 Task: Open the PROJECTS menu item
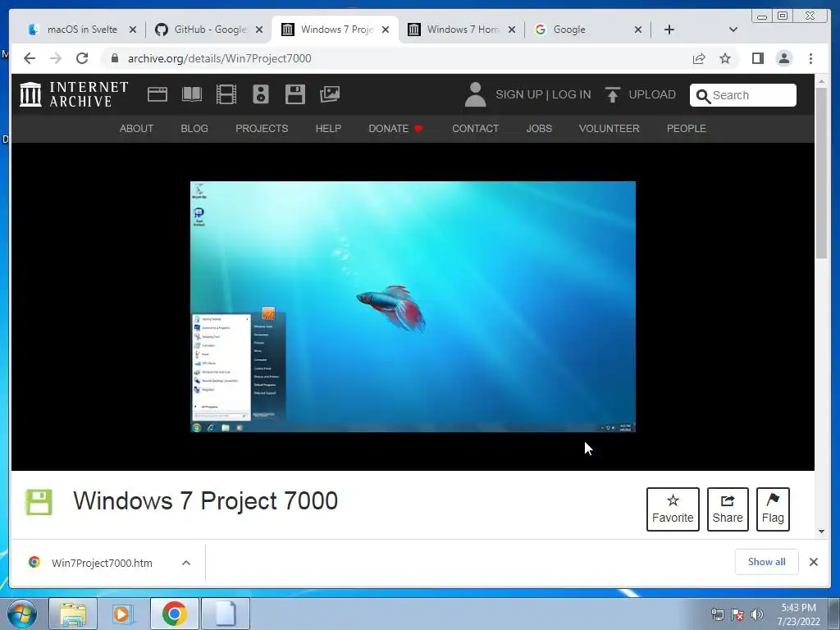point(262,129)
